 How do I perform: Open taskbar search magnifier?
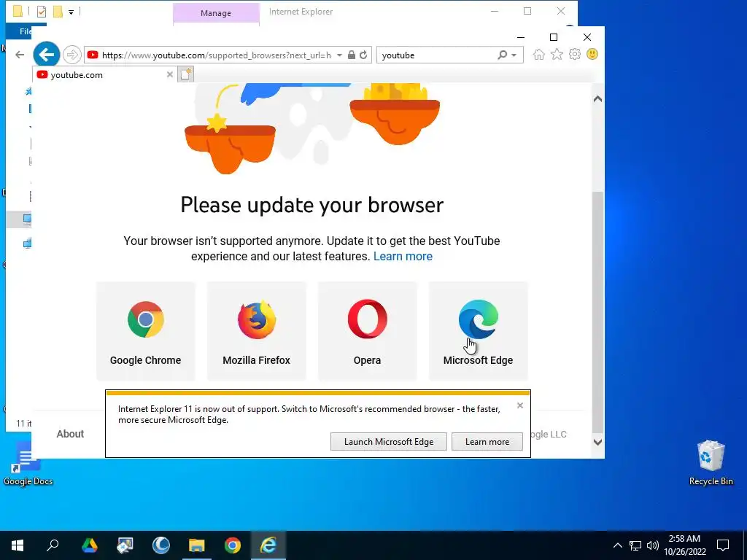coord(53,545)
